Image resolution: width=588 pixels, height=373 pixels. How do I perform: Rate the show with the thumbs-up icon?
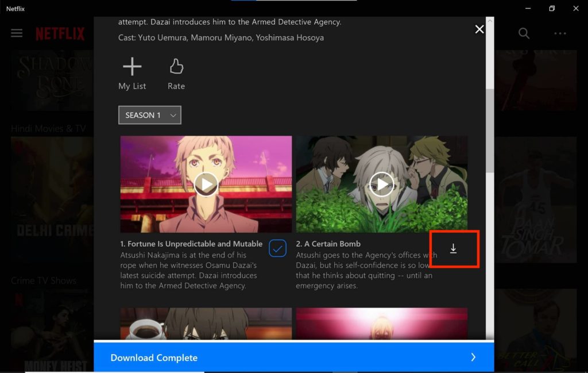[x=176, y=70]
